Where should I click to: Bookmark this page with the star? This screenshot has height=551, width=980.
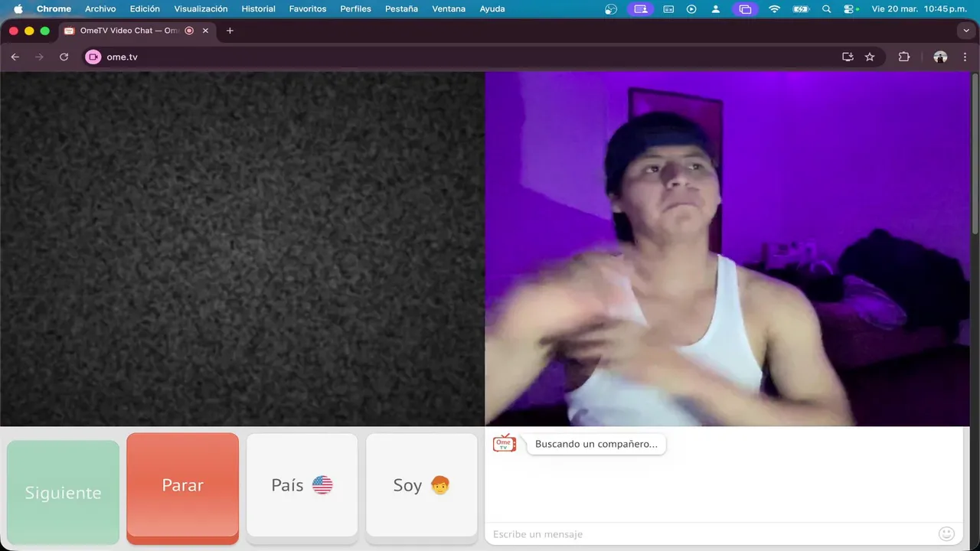(870, 57)
